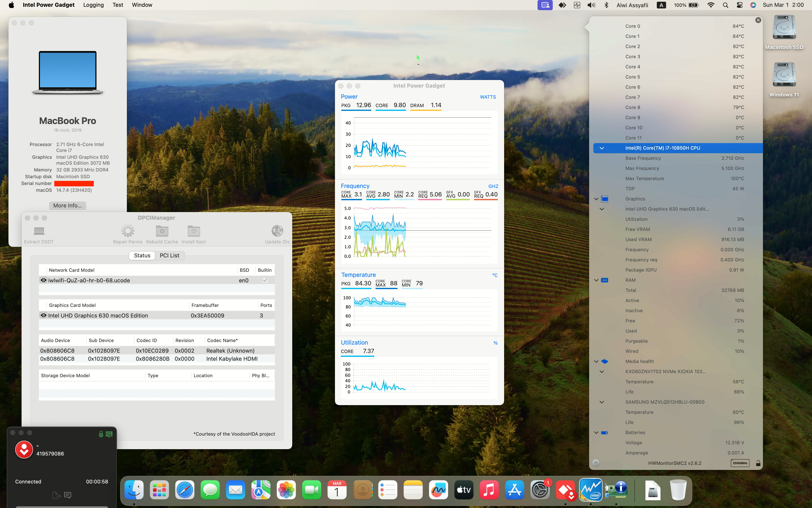Collapse the Batteries section
812x508 pixels.
tap(596, 433)
